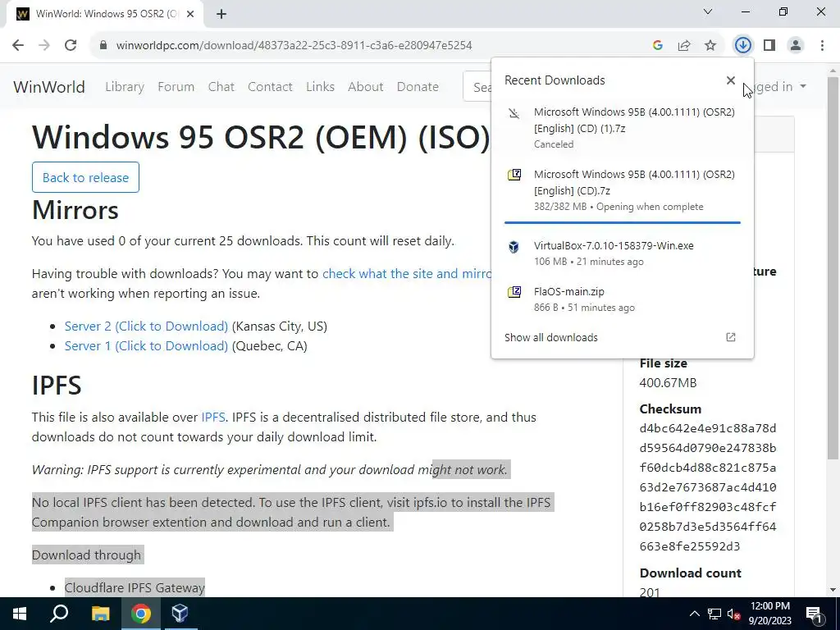Screen dimensions: 840x630
Task: Click the site search field
Action: coord(477,86)
